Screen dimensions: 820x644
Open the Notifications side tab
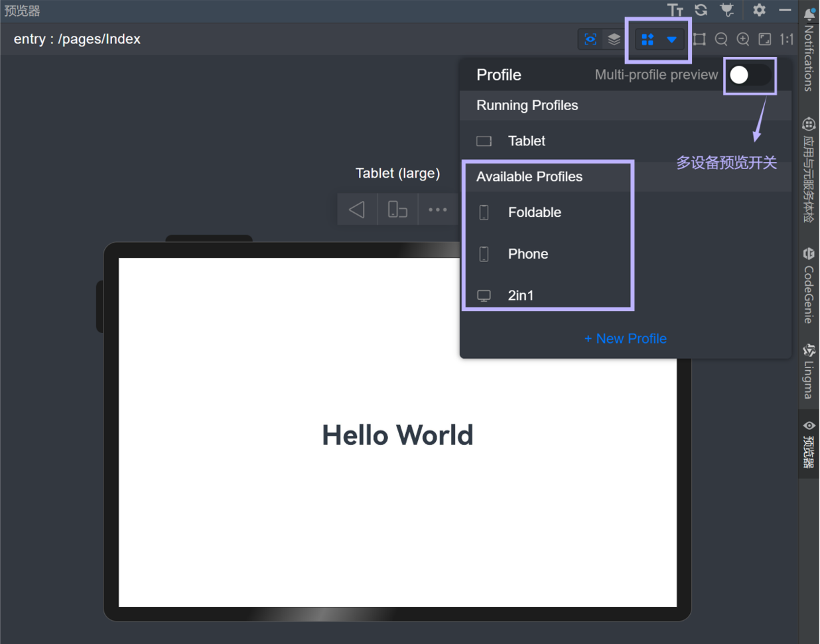808,50
